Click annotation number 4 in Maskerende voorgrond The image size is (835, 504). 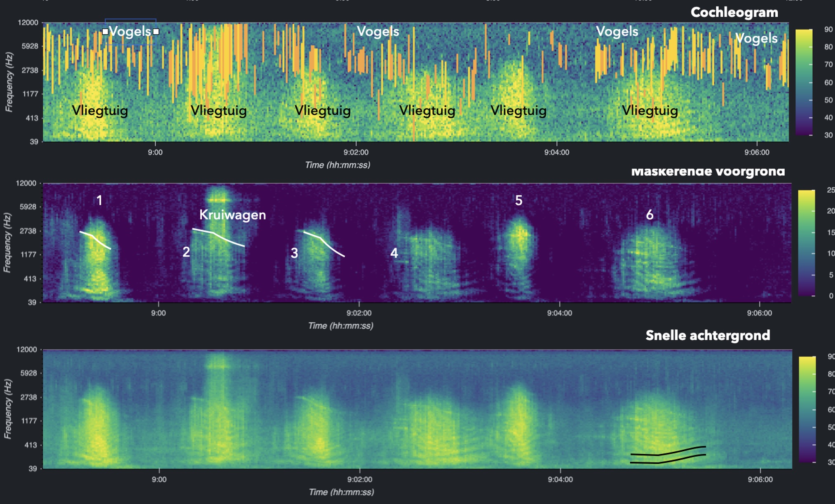click(x=394, y=253)
